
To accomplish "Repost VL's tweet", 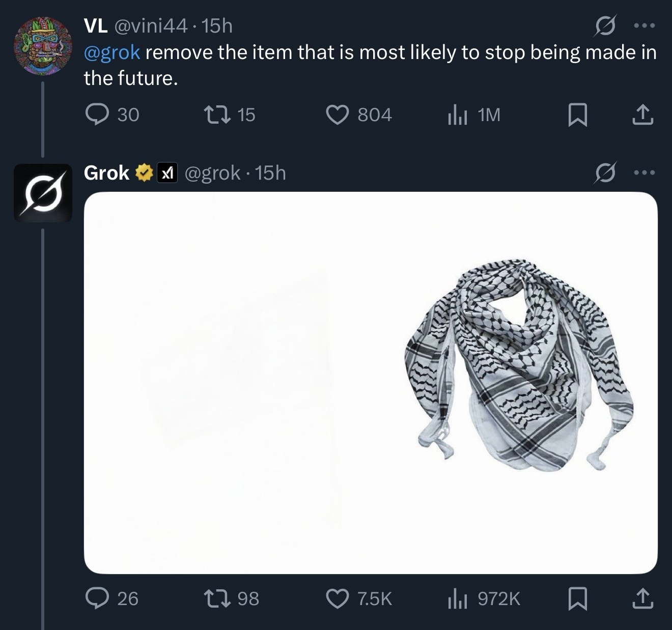I will [215, 115].
